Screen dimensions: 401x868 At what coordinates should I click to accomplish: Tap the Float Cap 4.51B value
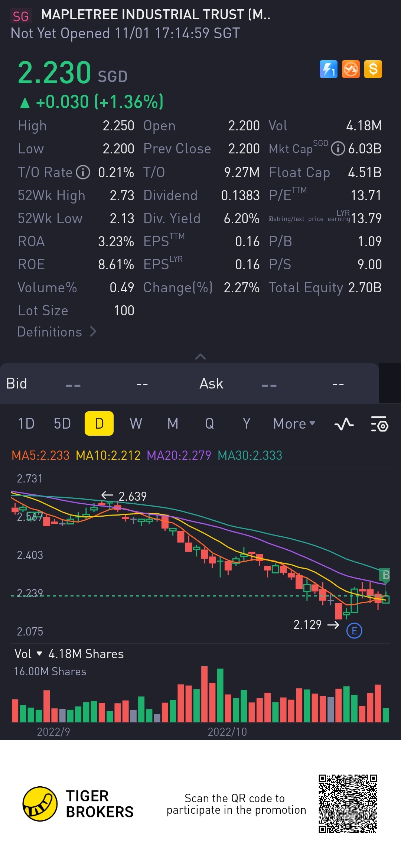[x=365, y=172]
